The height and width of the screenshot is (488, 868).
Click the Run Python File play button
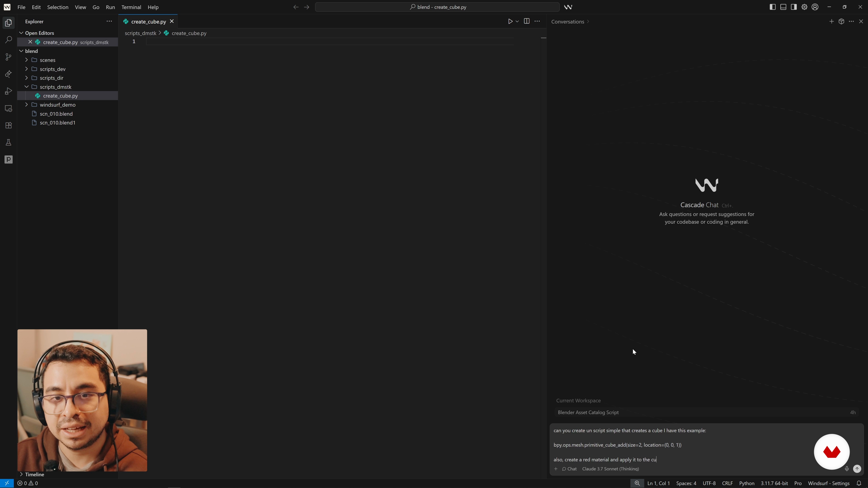(x=510, y=21)
